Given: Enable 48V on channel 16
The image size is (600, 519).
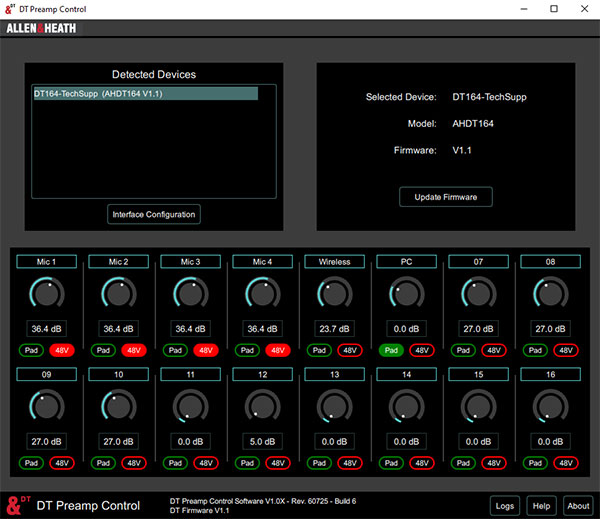Looking at the screenshot, I should coord(566,463).
